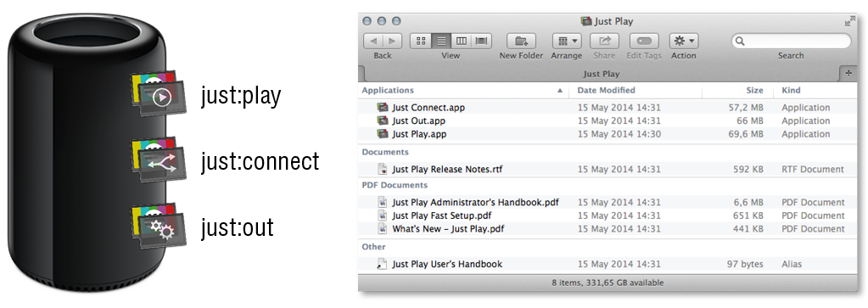Click the Release Notes RTF icon
The height and width of the screenshot is (308, 868).
(x=383, y=169)
